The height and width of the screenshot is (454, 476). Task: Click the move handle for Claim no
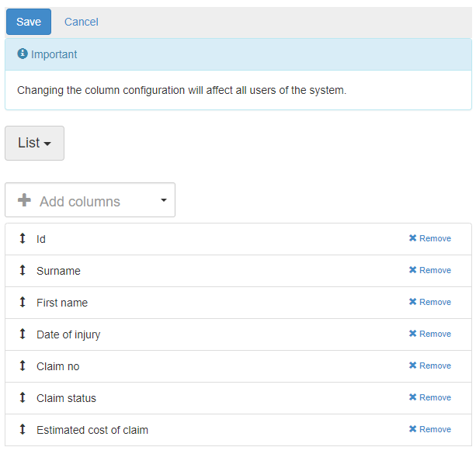click(x=23, y=366)
